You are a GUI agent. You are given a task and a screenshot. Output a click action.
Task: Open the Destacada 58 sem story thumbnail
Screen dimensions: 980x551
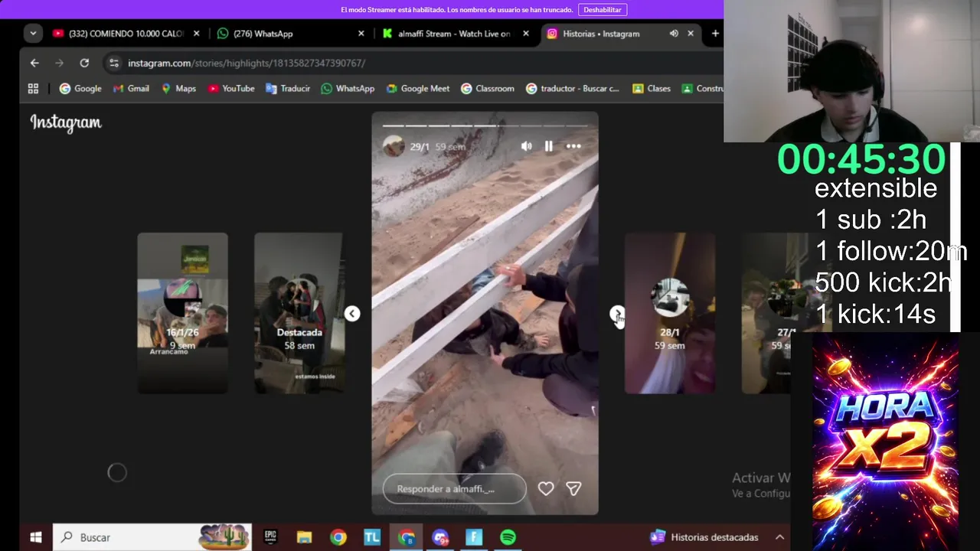click(x=299, y=314)
